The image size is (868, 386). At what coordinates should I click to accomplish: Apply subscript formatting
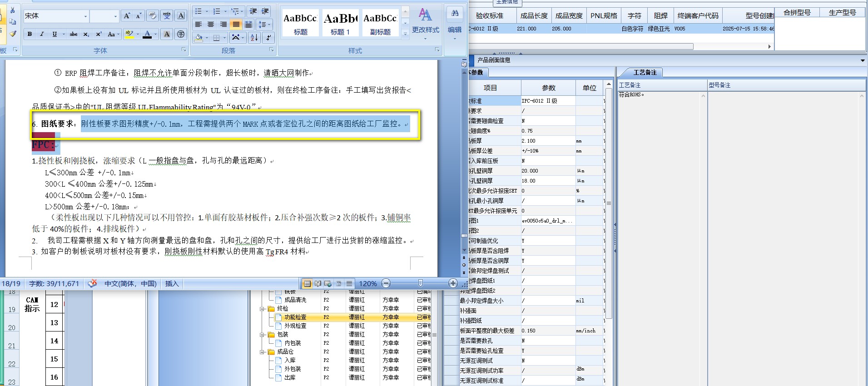point(86,34)
